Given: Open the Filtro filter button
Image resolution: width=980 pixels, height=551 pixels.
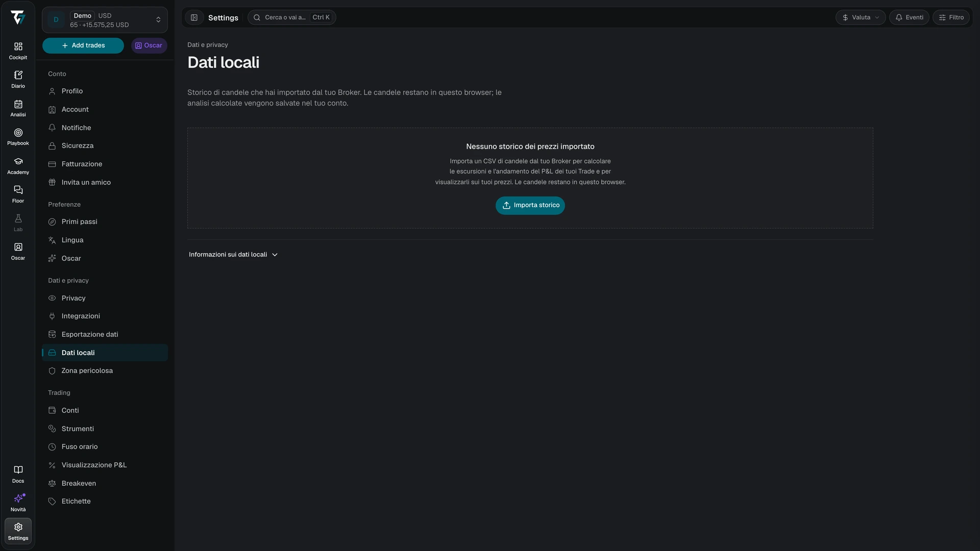Looking at the screenshot, I should (951, 17).
